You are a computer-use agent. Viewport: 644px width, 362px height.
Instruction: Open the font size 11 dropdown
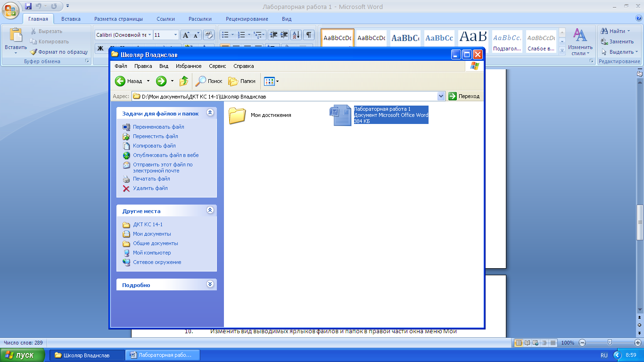pos(175,35)
